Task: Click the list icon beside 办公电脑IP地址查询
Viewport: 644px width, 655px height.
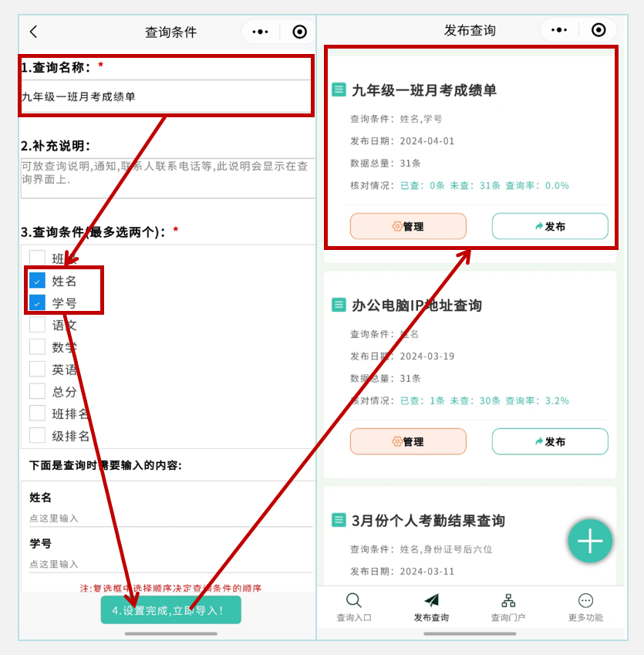Action: [339, 305]
